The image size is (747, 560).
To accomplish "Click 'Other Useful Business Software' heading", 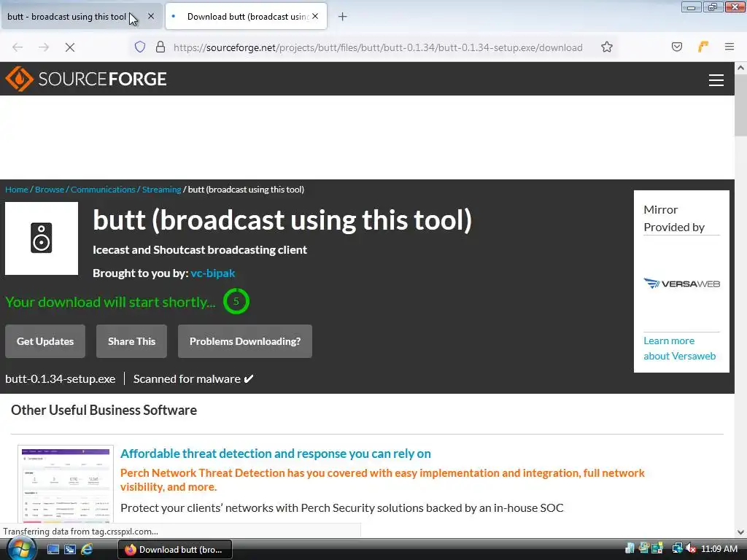I will (104, 410).
